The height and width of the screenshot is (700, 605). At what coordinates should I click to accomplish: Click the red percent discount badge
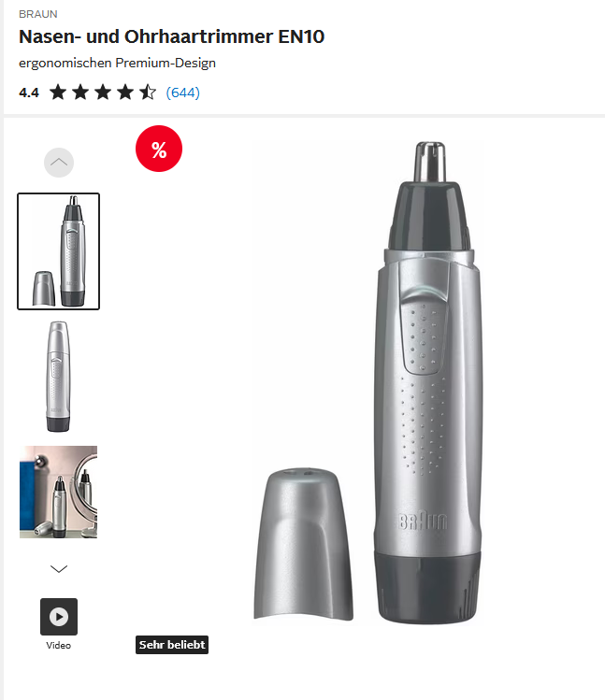[x=159, y=149]
